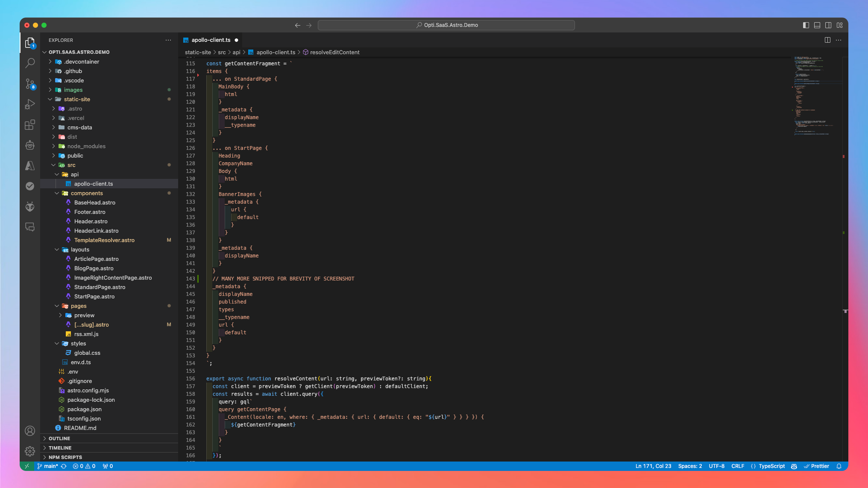The image size is (868, 488).
Task: Click the Copilot status icon
Action: (x=794, y=466)
